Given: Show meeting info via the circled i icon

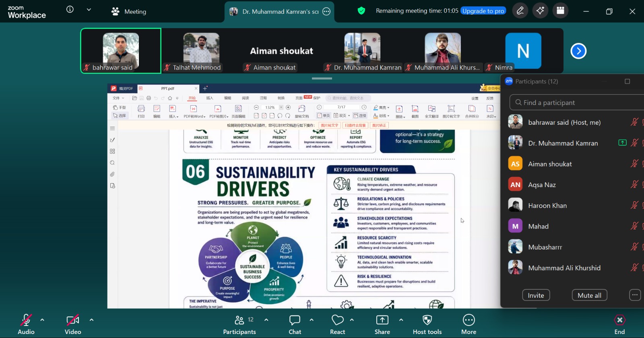Looking at the screenshot, I should click(70, 9).
